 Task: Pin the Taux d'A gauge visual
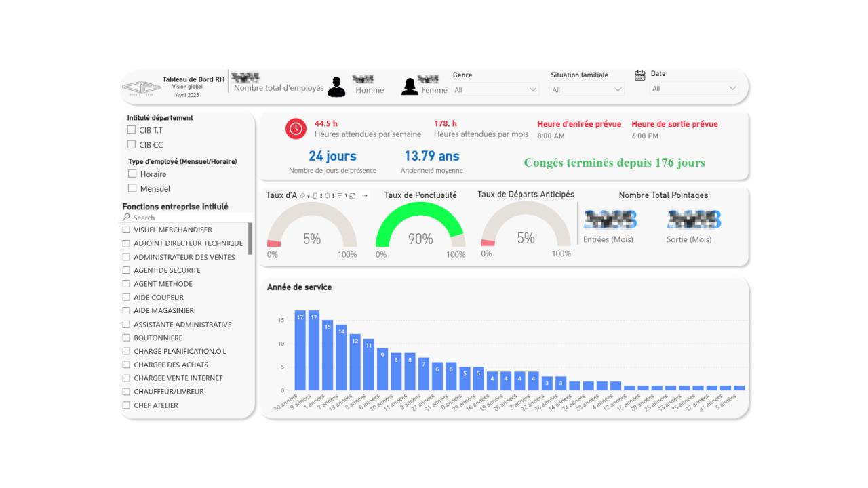(x=302, y=195)
